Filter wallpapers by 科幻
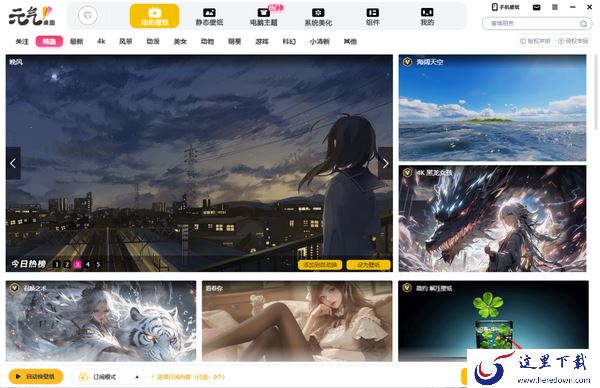The image size is (600, 388). (289, 41)
